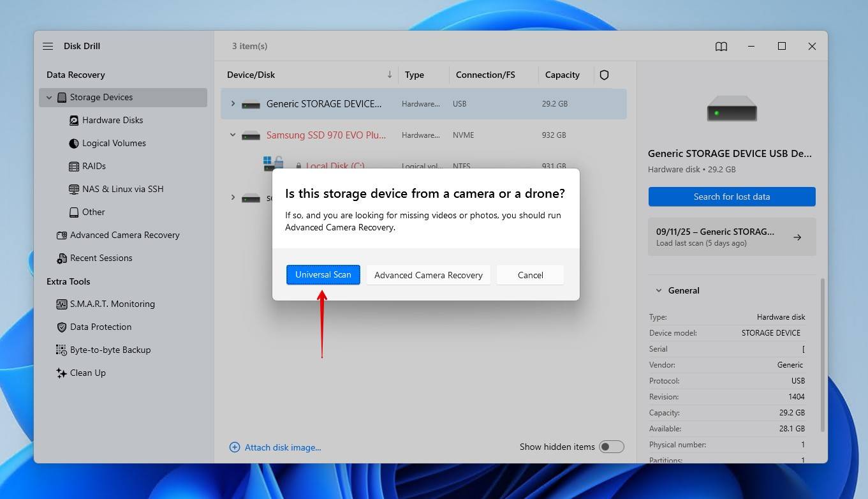Click the 1404 revision value
Image resolution: width=868 pixels, height=499 pixels.
tap(796, 397)
